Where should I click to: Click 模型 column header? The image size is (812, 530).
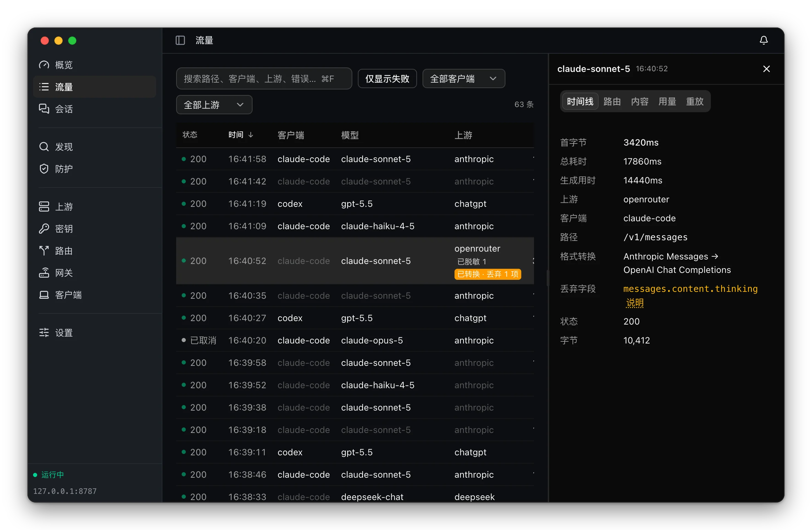[x=350, y=135]
